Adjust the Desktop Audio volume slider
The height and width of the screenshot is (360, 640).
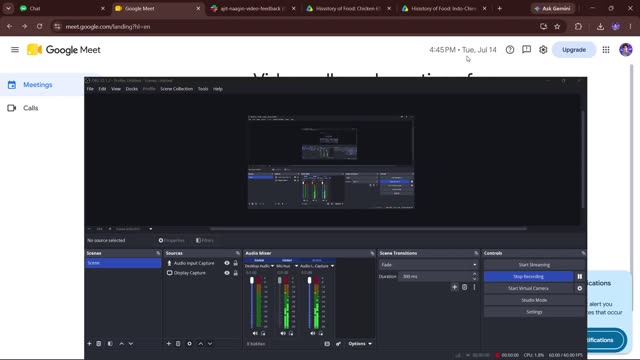tap(252, 302)
